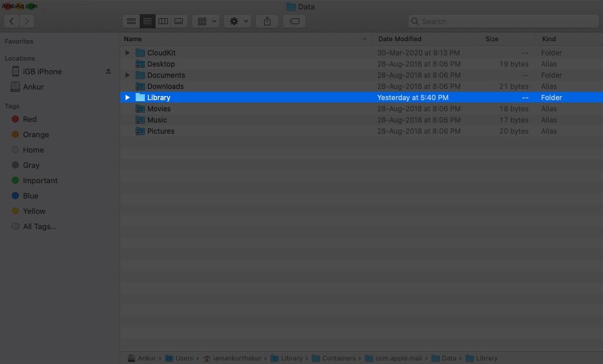Image resolution: width=603 pixels, height=364 pixels.
Task: Click "Yesterday at 5:40 PM" date
Action: pyautogui.click(x=413, y=98)
